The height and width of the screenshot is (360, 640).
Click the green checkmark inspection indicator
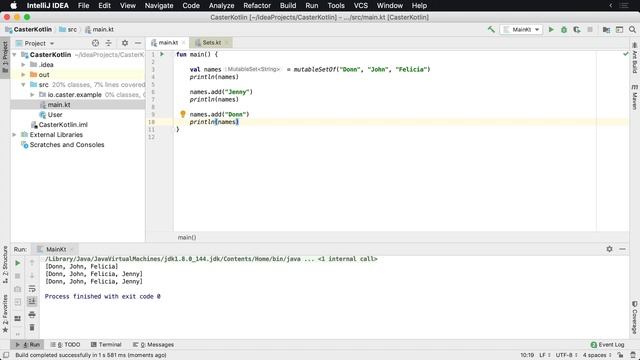625,54
